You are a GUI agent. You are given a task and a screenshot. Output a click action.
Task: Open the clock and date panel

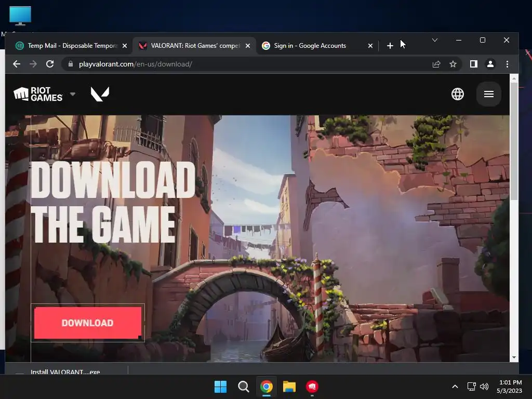tap(510, 387)
